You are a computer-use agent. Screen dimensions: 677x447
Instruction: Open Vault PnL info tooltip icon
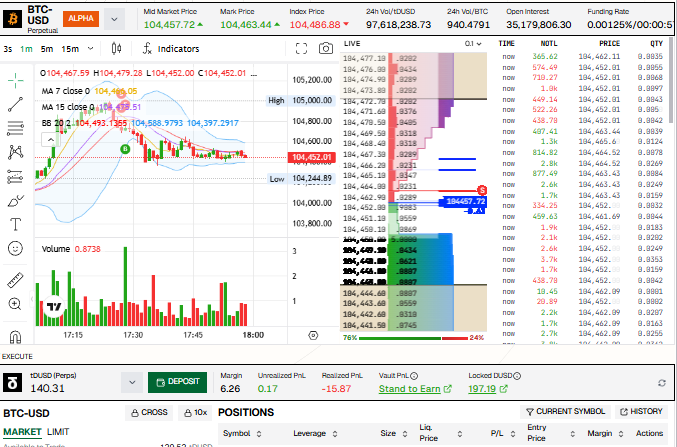point(414,376)
